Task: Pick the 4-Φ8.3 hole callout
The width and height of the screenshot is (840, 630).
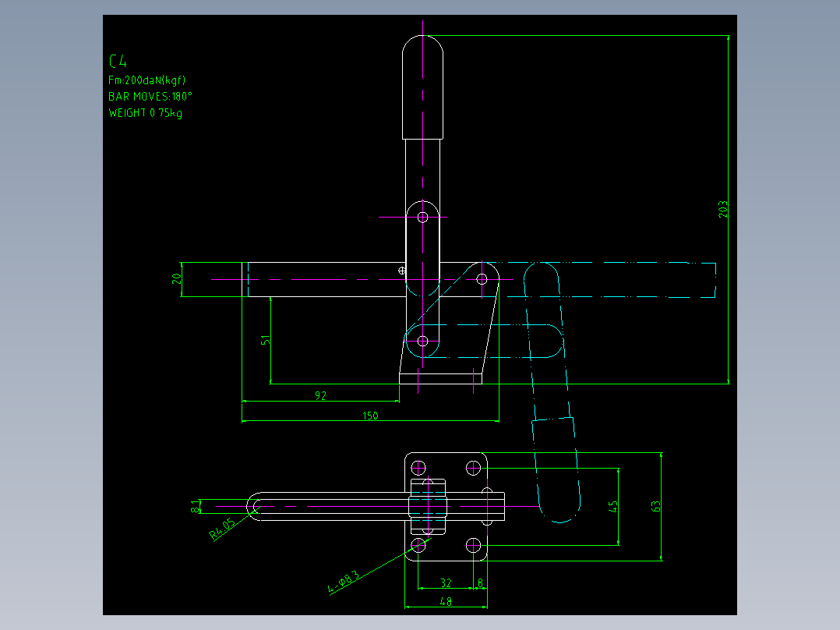Action: (x=344, y=582)
